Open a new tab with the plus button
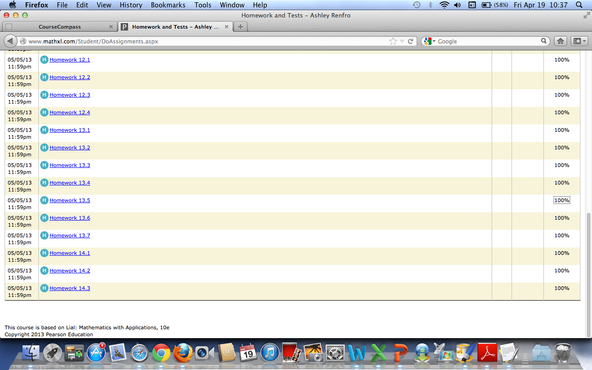This screenshot has height=370, width=592. click(240, 27)
